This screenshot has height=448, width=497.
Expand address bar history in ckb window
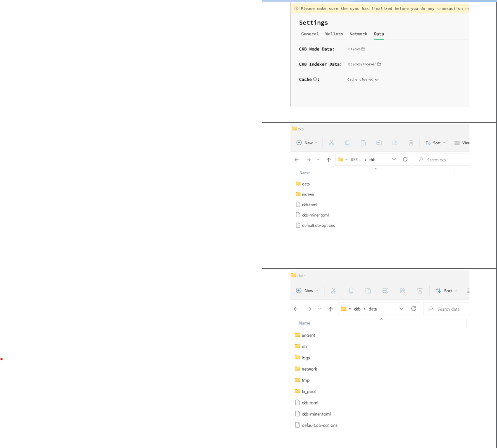tap(394, 160)
